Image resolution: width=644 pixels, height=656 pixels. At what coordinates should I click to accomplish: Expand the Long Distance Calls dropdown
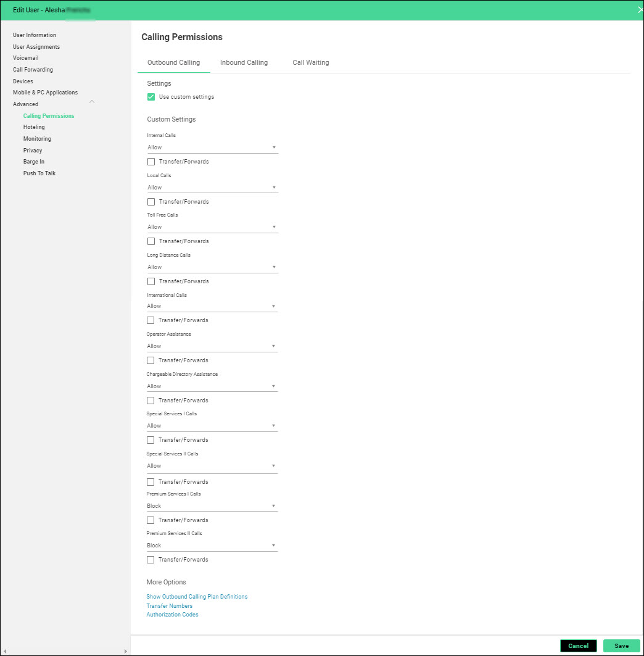(x=212, y=267)
